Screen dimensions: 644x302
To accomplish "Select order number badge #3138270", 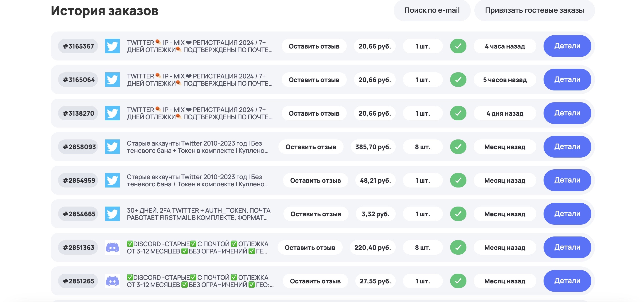I will pos(78,113).
